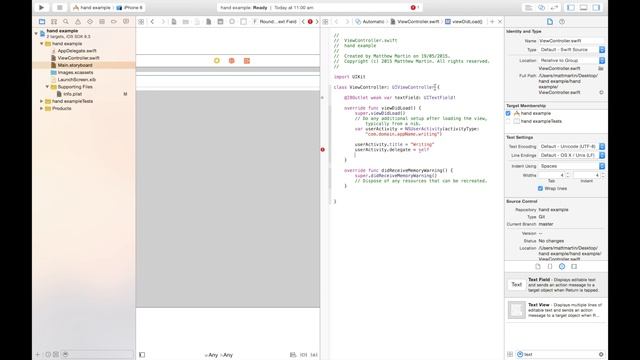This screenshot has height=360, width=640.
Task: Stop the running build
Action: 60,7
